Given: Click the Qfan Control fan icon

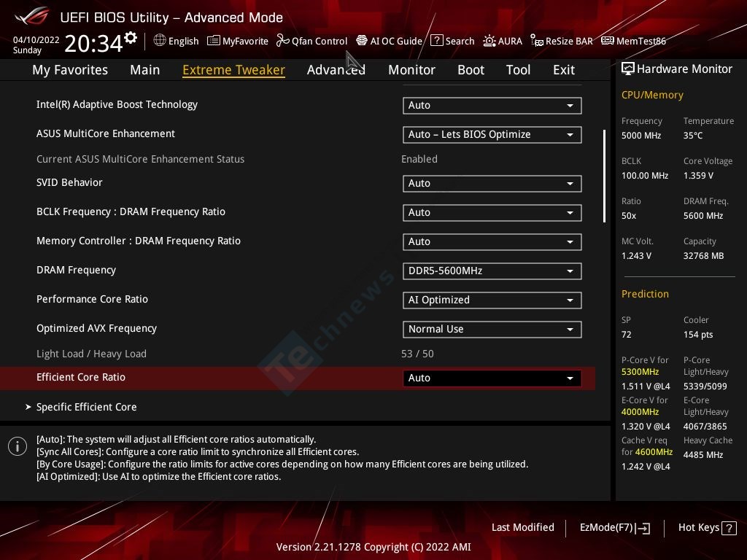Looking at the screenshot, I should pos(282,41).
